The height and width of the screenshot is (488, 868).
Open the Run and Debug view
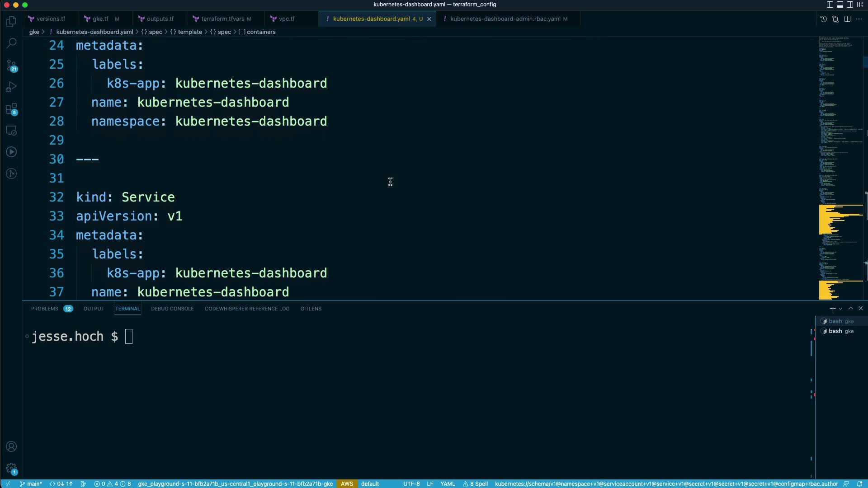tap(11, 87)
